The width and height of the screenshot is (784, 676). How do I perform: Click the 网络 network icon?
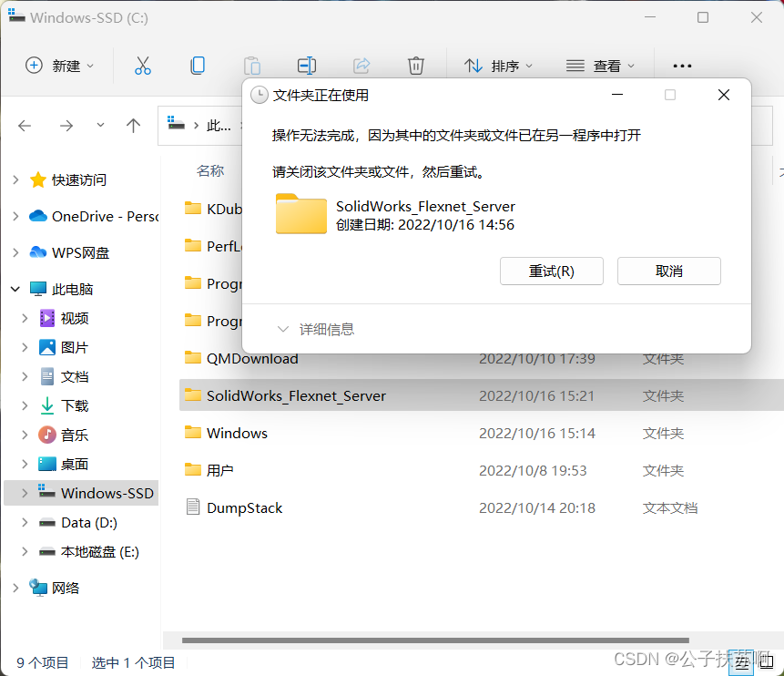click(38, 588)
